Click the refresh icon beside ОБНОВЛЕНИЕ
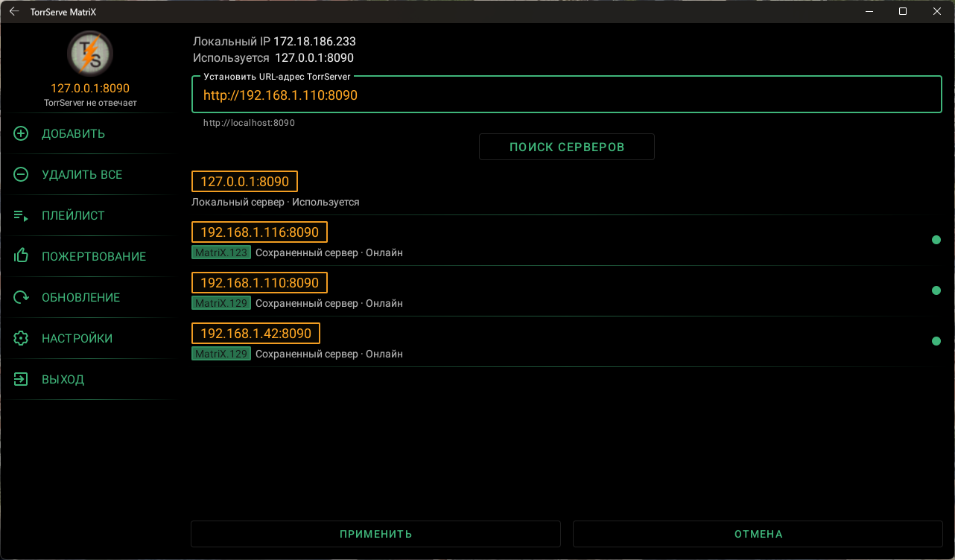 (21, 297)
